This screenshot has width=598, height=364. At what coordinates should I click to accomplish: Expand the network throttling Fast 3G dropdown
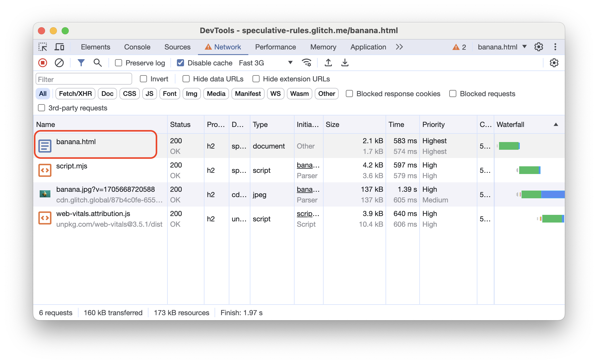tap(290, 63)
